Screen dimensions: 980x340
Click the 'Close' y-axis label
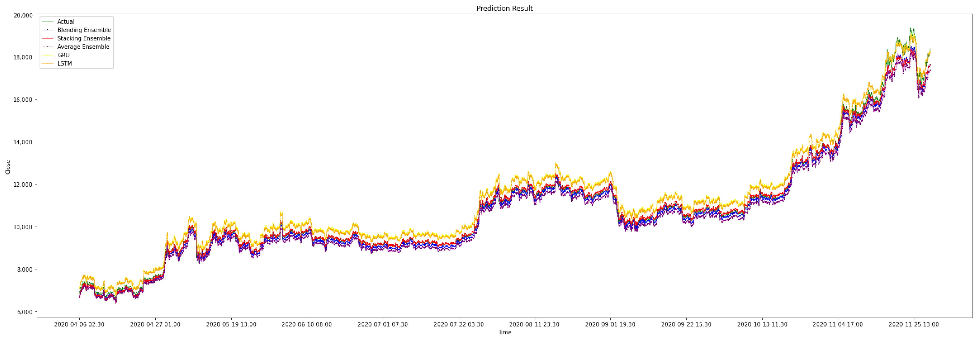click(8, 167)
